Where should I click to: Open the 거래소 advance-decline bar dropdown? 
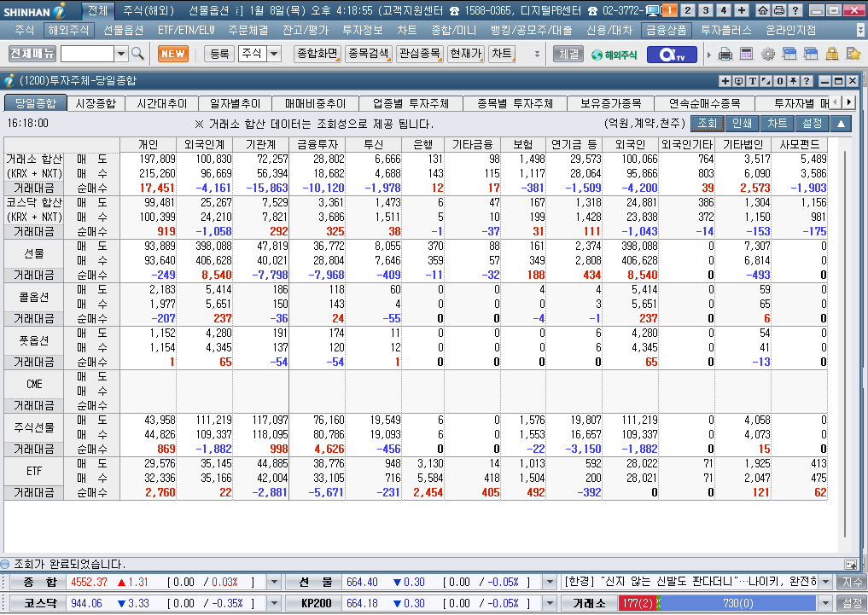click(x=825, y=603)
